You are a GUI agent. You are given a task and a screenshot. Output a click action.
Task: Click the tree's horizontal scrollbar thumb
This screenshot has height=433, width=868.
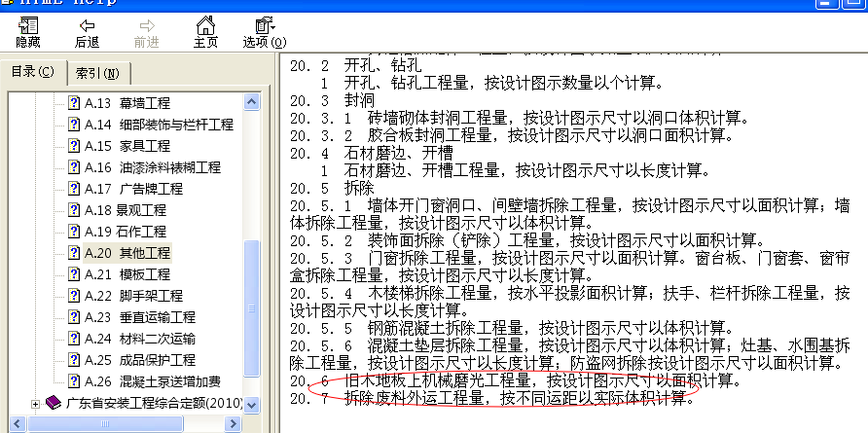[105, 424]
